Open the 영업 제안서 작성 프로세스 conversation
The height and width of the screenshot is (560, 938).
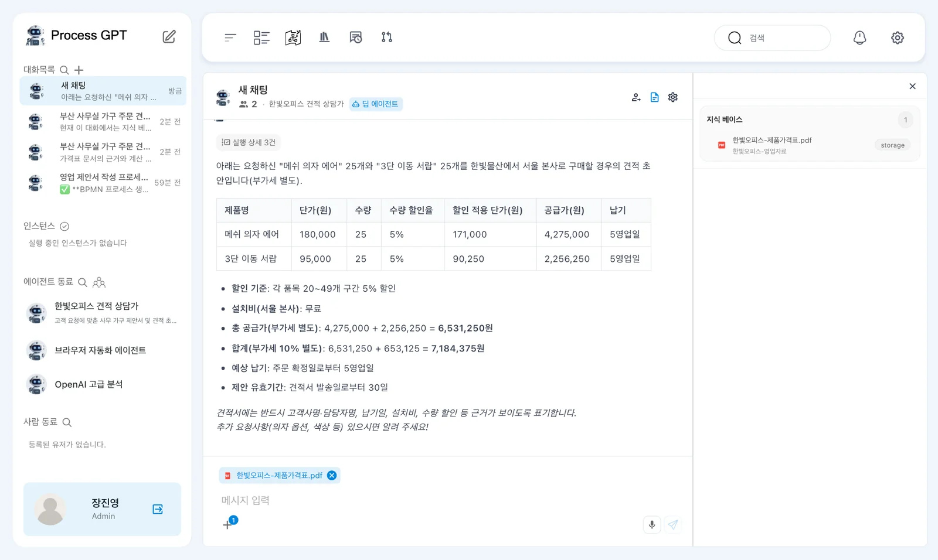(x=103, y=183)
